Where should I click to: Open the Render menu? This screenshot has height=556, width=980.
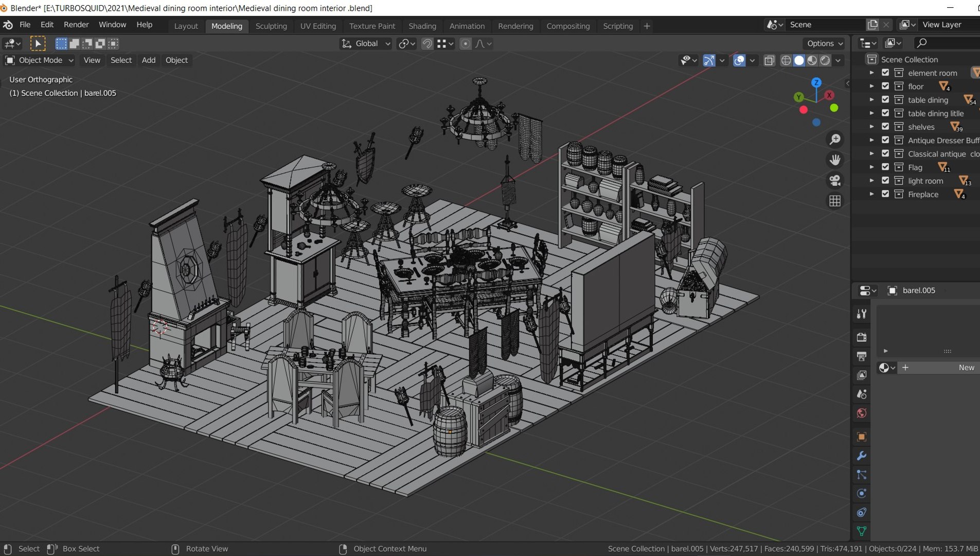[76, 25]
